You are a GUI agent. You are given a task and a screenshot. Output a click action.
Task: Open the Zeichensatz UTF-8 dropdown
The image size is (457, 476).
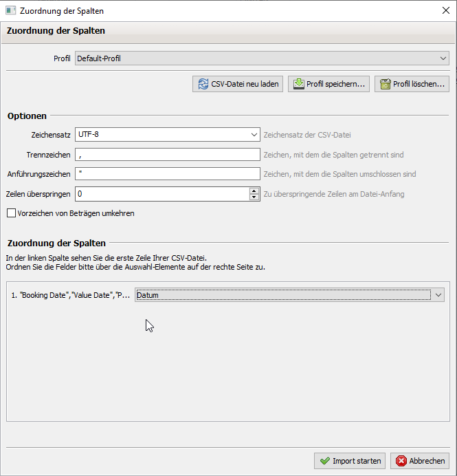tap(168, 135)
